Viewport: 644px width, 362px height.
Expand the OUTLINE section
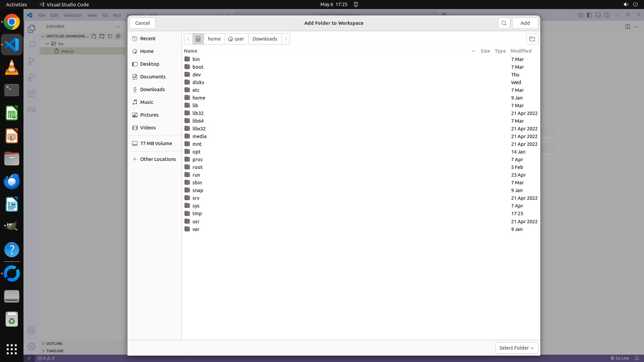[54, 344]
